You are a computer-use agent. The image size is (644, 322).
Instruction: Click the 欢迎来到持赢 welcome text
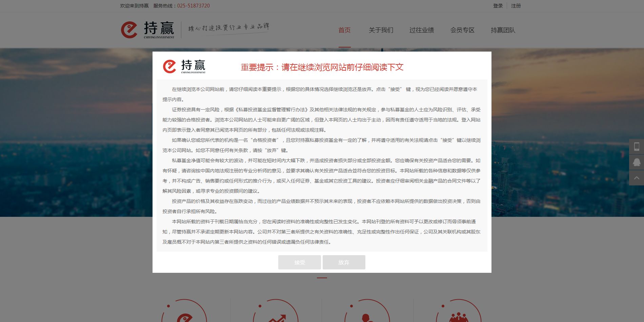[x=134, y=6]
